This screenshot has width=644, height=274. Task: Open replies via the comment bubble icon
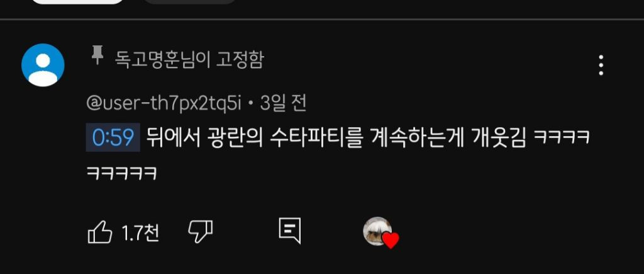[289, 231]
